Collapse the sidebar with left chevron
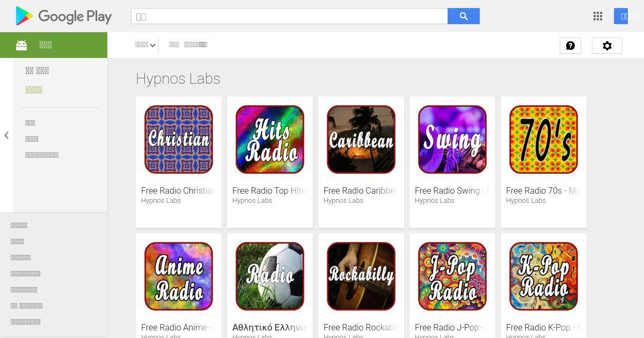 6,135
